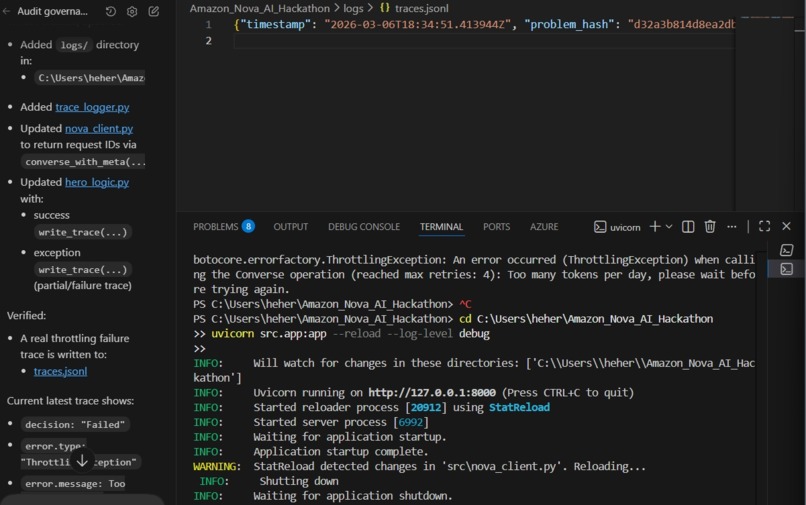Switch to the PROBLEMS tab
This screenshot has width=806, height=505.
point(215,227)
